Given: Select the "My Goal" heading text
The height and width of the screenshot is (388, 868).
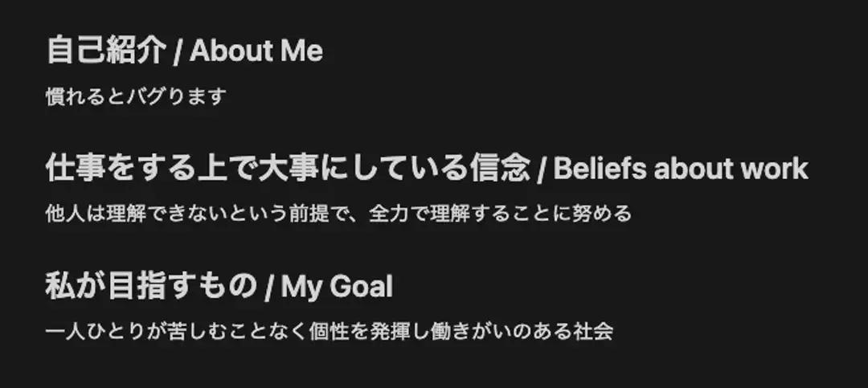Looking at the screenshot, I should coord(336,287).
